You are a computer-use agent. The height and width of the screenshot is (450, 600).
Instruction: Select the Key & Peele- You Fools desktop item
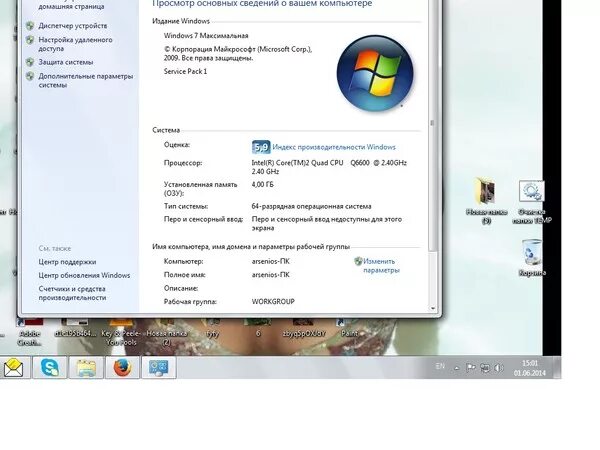[121, 338]
